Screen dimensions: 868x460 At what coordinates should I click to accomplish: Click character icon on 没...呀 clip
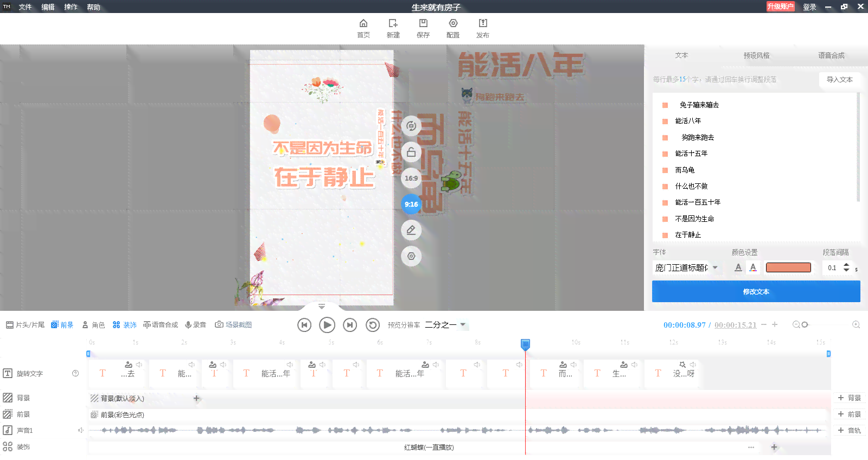point(682,365)
